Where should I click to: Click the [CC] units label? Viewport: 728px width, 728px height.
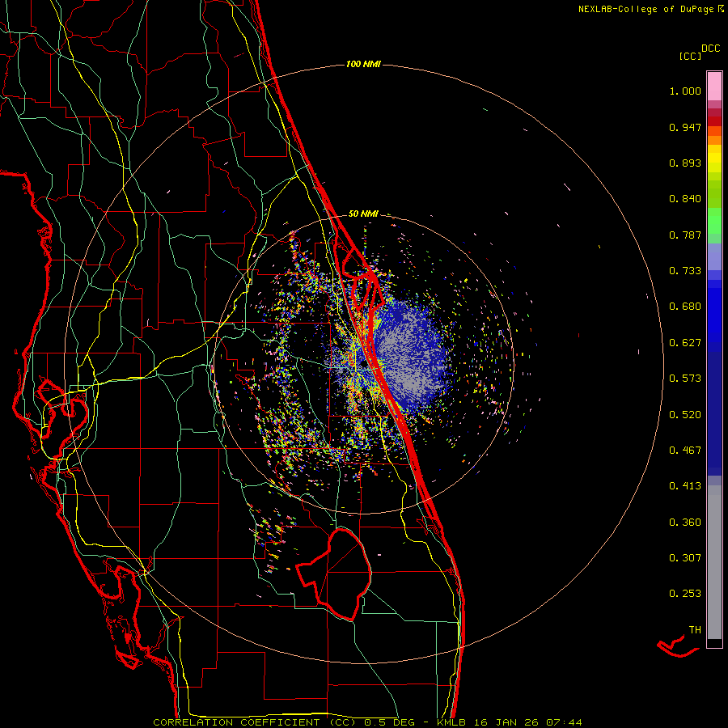[691, 56]
